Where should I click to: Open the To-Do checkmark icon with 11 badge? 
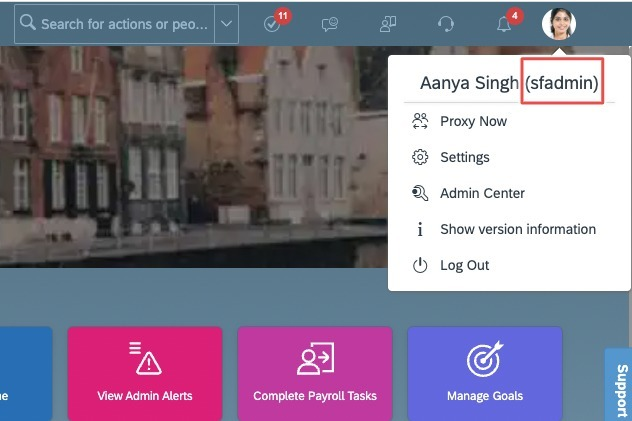(272, 24)
